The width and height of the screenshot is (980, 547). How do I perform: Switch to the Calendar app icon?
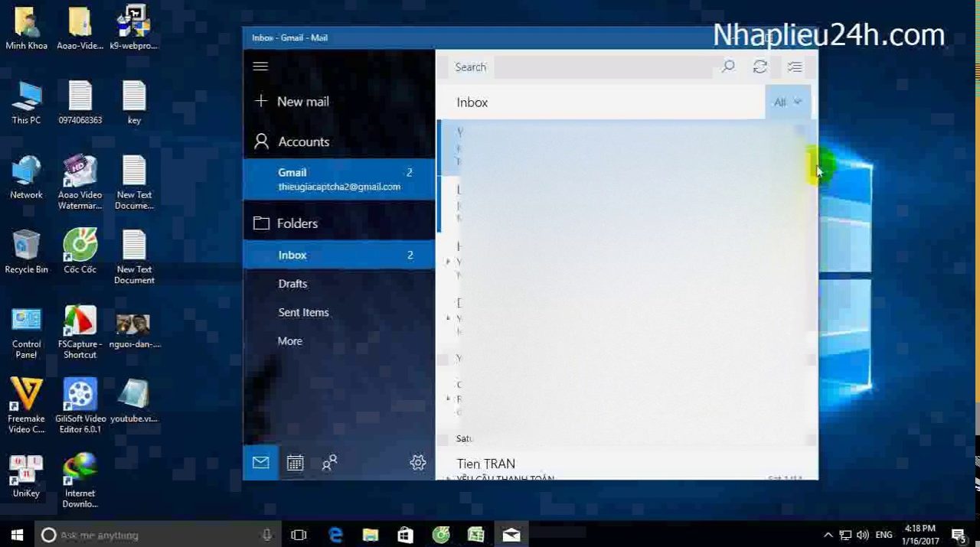[x=295, y=463]
